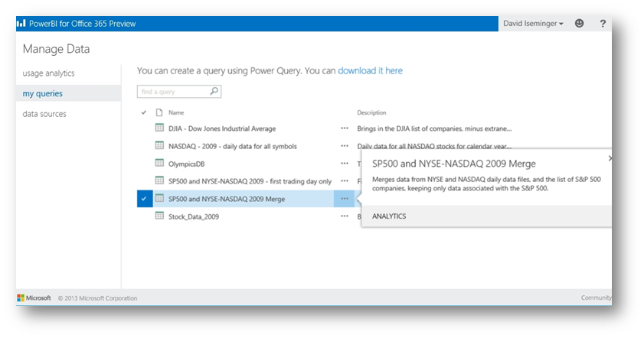Open ellipsis menu for DJIA - Dow Jones query

(x=345, y=128)
